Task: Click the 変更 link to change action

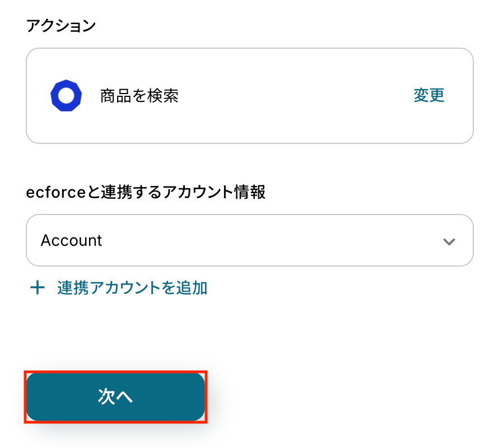Action: tap(429, 96)
